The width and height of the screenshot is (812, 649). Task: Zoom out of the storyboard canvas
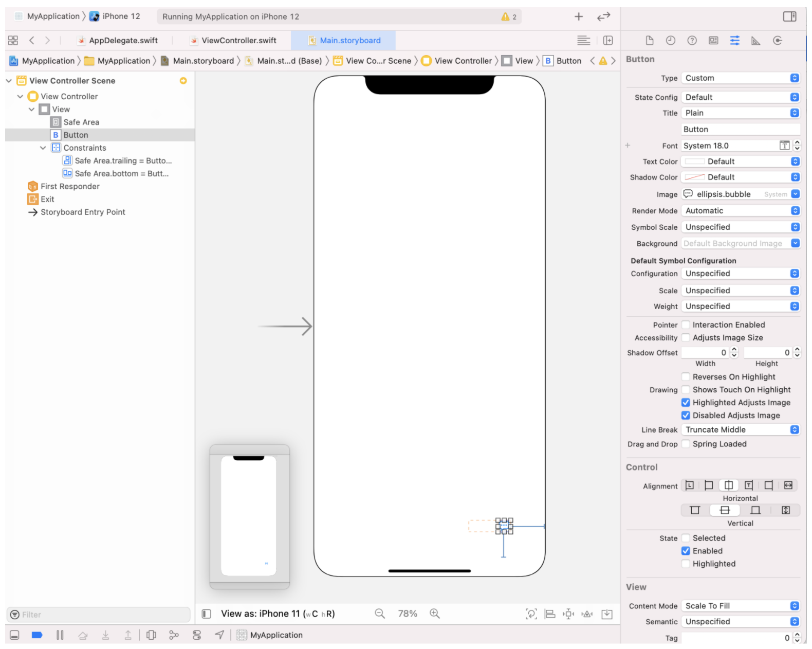pos(380,614)
